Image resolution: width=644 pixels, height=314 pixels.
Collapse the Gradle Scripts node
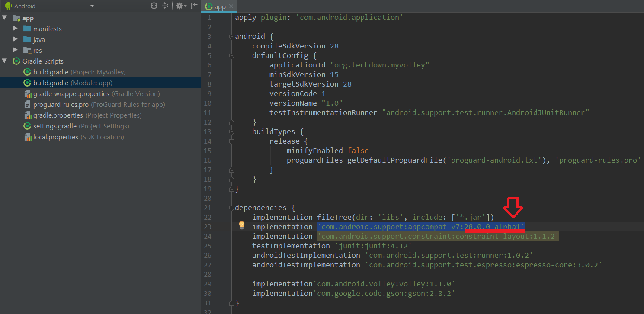click(5, 61)
